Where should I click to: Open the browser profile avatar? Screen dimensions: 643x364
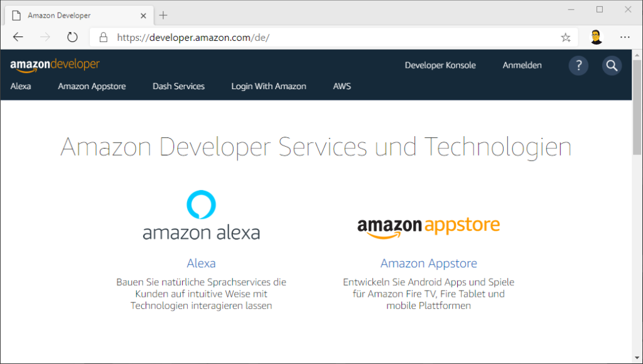point(595,37)
